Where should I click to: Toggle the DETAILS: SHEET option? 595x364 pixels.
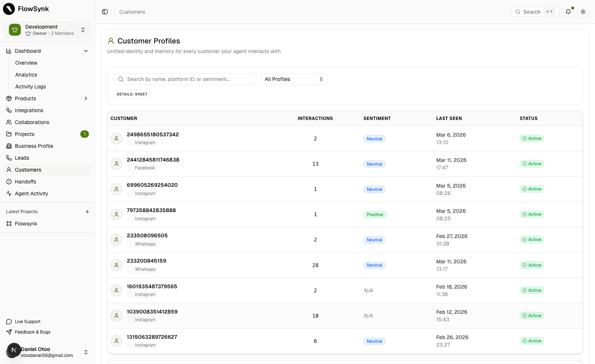[132, 94]
